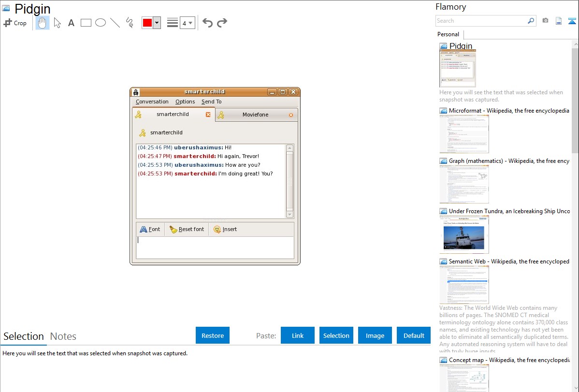Click the Paste Image button
The height and width of the screenshot is (392, 579).
pos(375,335)
